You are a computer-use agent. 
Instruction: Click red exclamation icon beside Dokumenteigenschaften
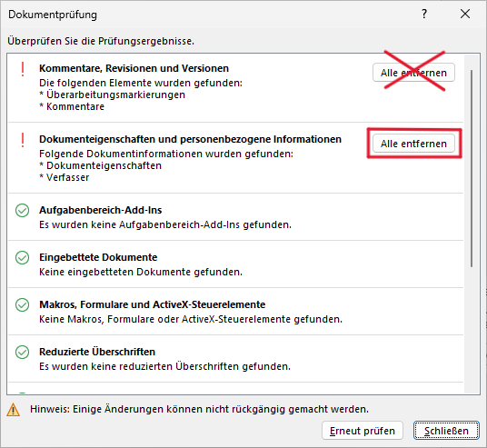23,140
